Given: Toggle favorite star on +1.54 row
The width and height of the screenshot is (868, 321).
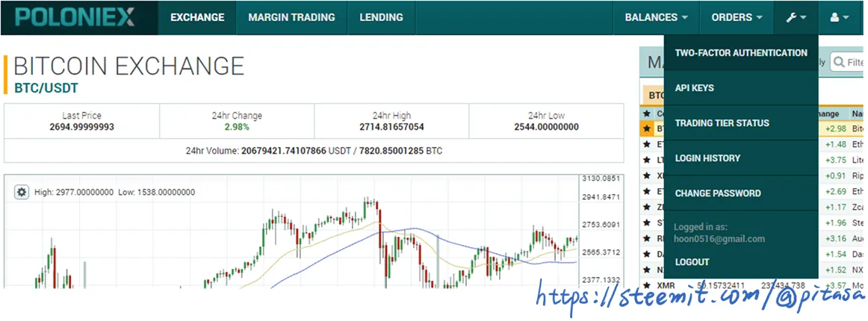Looking at the screenshot, I should click(x=646, y=254).
